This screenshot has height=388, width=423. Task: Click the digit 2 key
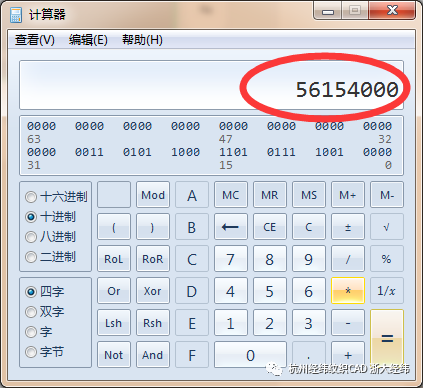pyautogui.click(x=270, y=323)
